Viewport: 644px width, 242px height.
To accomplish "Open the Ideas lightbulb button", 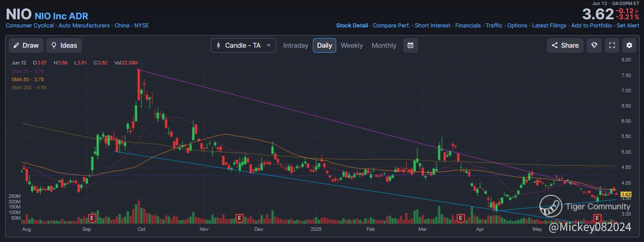I will (x=64, y=45).
